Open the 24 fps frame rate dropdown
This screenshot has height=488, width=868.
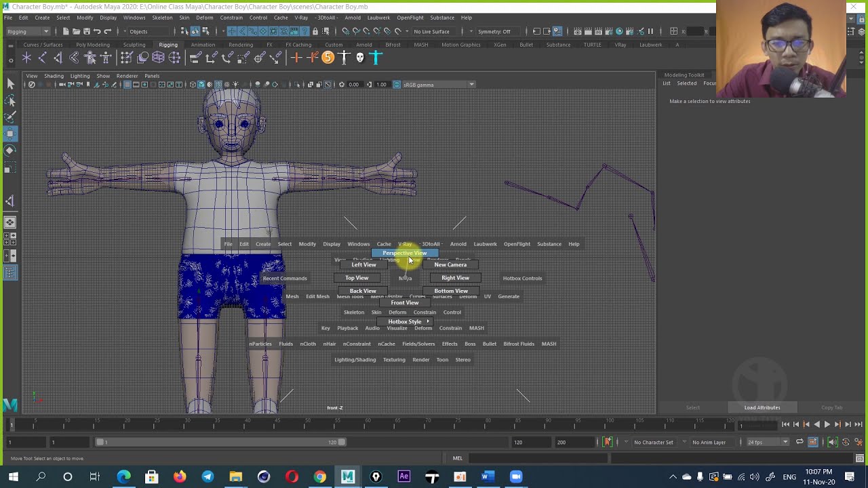(x=768, y=442)
